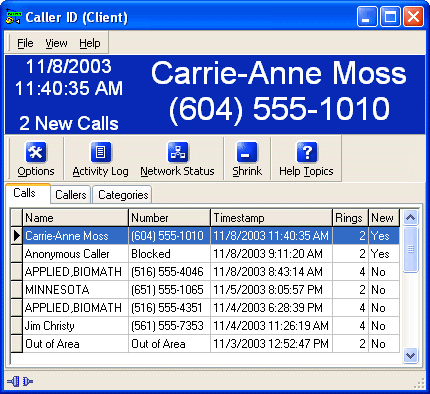430x394 pixels.
Task: Sort by the Rings column header
Action: [x=351, y=218]
